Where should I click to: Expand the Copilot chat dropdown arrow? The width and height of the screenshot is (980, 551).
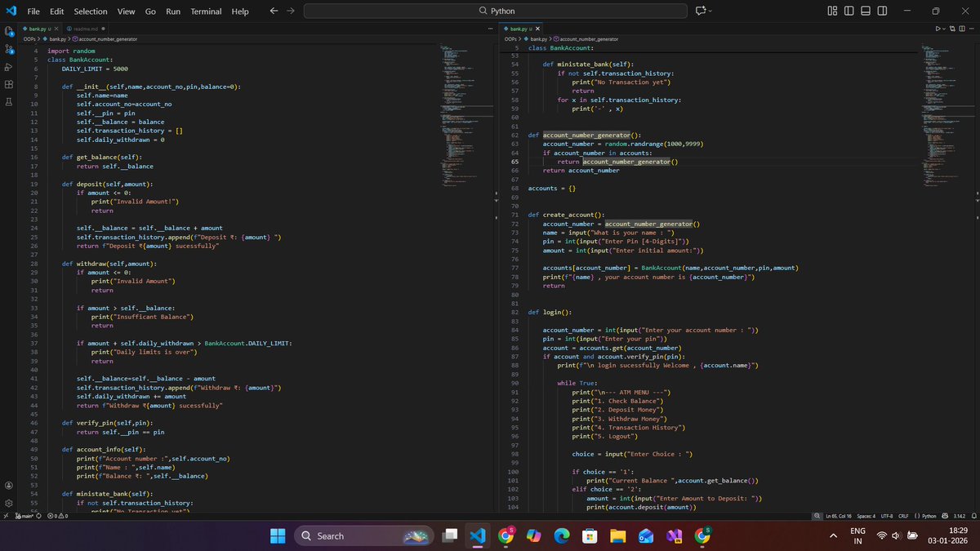710,11
